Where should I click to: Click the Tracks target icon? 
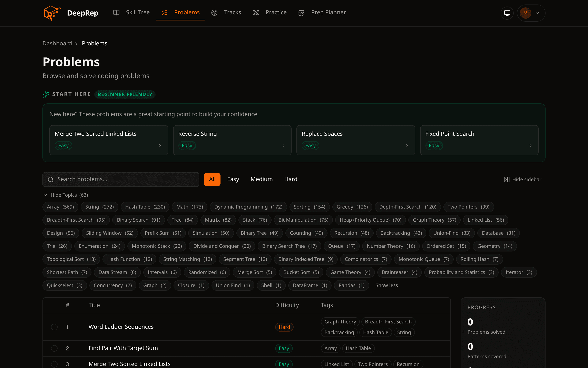(x=214, y=13)
